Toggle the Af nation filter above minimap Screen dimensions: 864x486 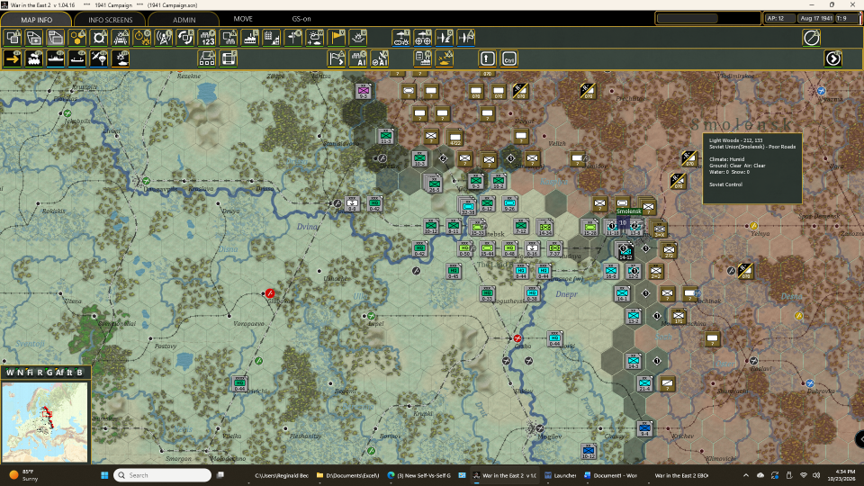pos(60,372)
